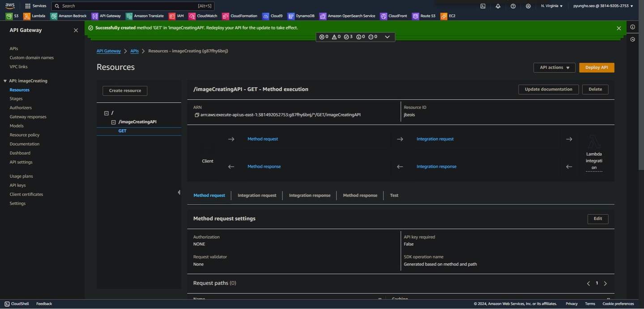Open the Method response diagram link
This screenshot has width=644, height=309.
(264, 167)
